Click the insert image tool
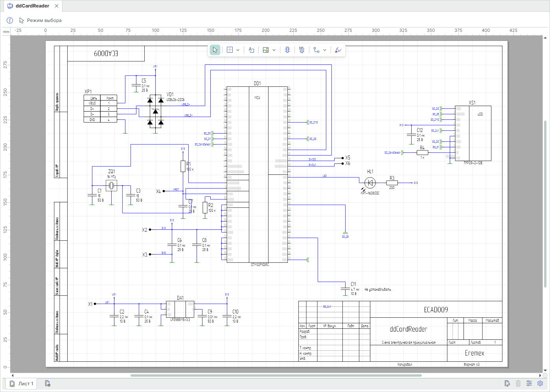The width and height of the screenshot is (550, 392). point(266,50)
